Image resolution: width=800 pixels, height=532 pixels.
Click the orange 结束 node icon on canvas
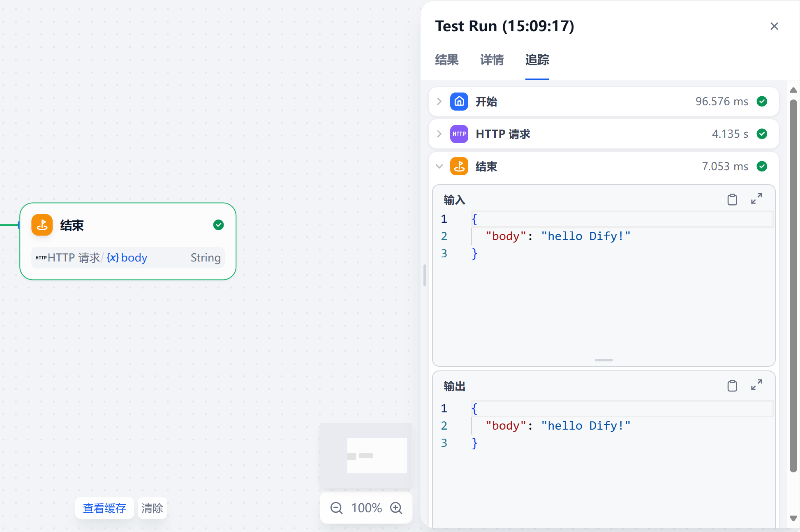[x=42, y=225]
